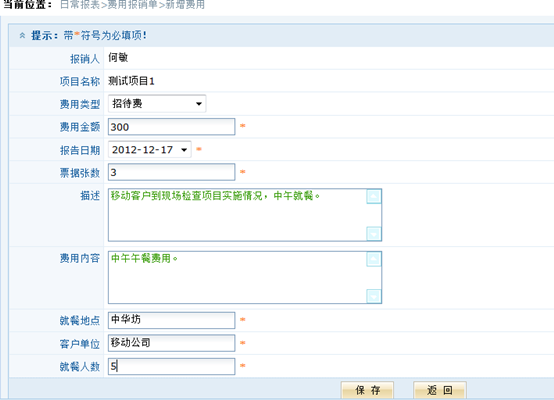The height and width of the screenshot is (400, 554).
Task: Collapse the 提示 hint panel chevron icon
Action: (22, 35)
